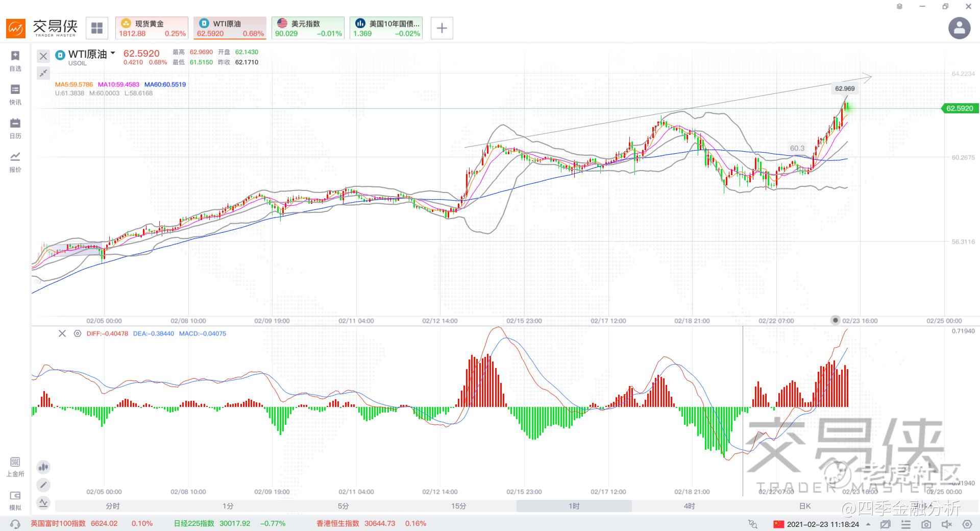Click the 2021-02-23 11:18:24 clock
Image resolution: width=980 pixels, height=531 pixels.
tap(823, 524)
